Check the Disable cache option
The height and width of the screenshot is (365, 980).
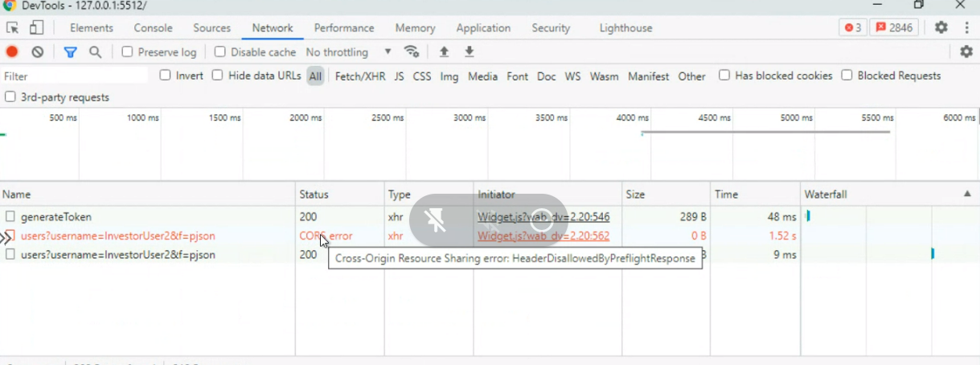[220, 52]
